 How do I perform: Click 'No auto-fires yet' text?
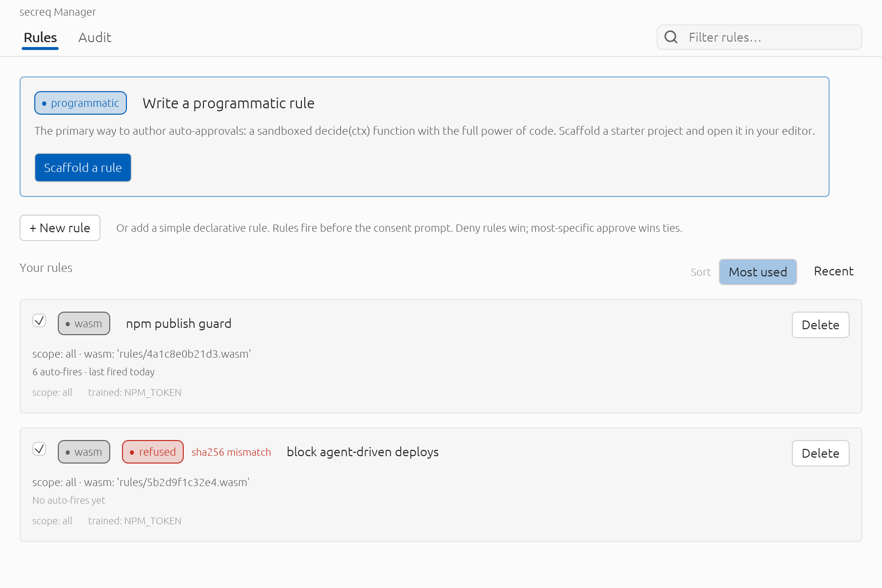coord(69,500)
